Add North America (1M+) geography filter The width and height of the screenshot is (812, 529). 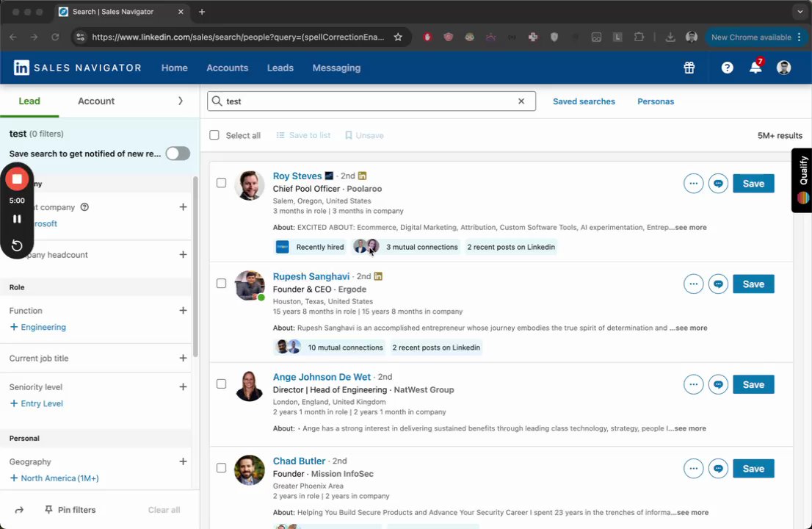tap(54, 478)
